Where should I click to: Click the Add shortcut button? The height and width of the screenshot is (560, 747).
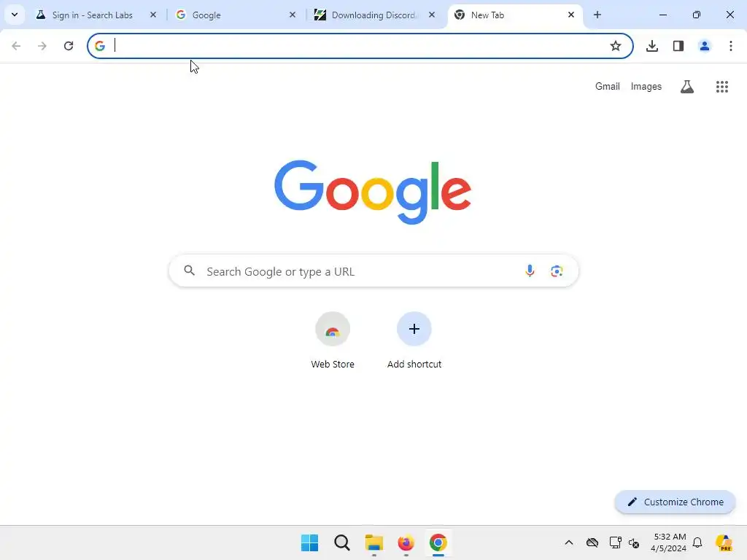(414, 340)
